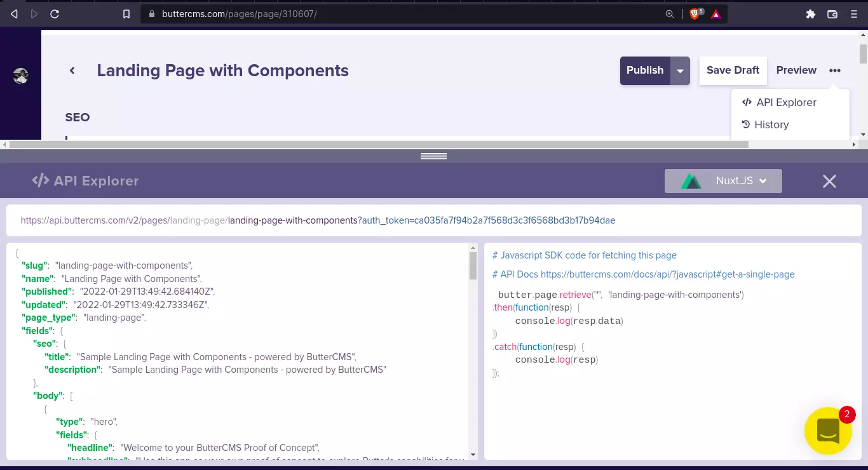Open the Nuxt.JS framework dropdown
The image size is (868, 470).
pyautogui.click(x=723, y=181)
